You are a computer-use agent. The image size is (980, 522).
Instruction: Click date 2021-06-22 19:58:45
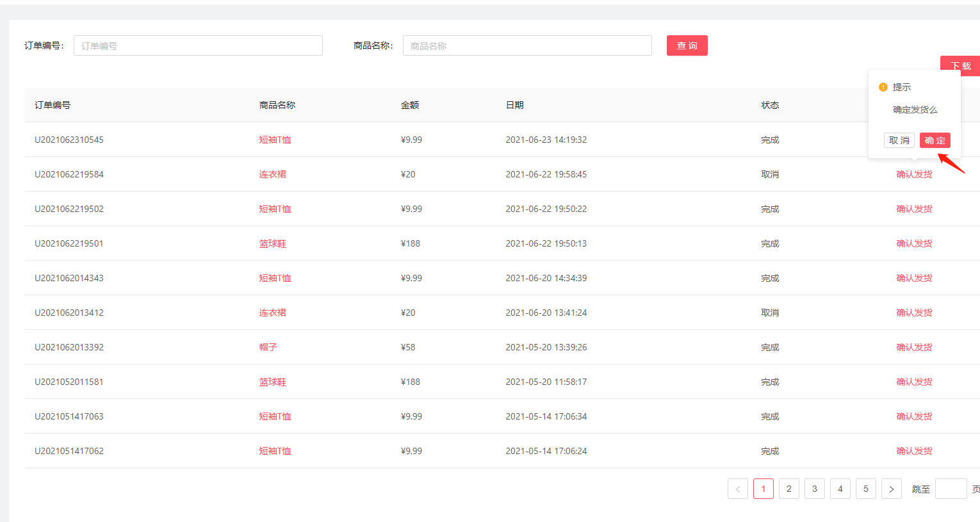pyautogui.click(x=546, y=174)
